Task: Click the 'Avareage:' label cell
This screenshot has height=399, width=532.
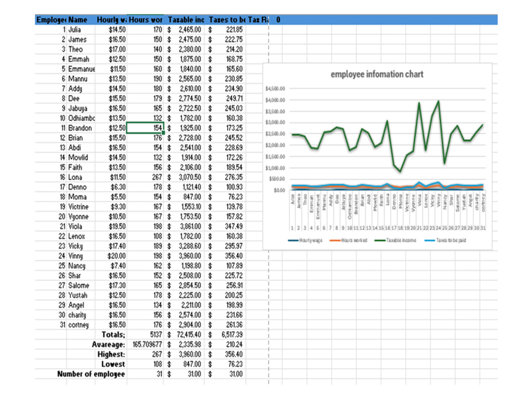Action: 108,344
